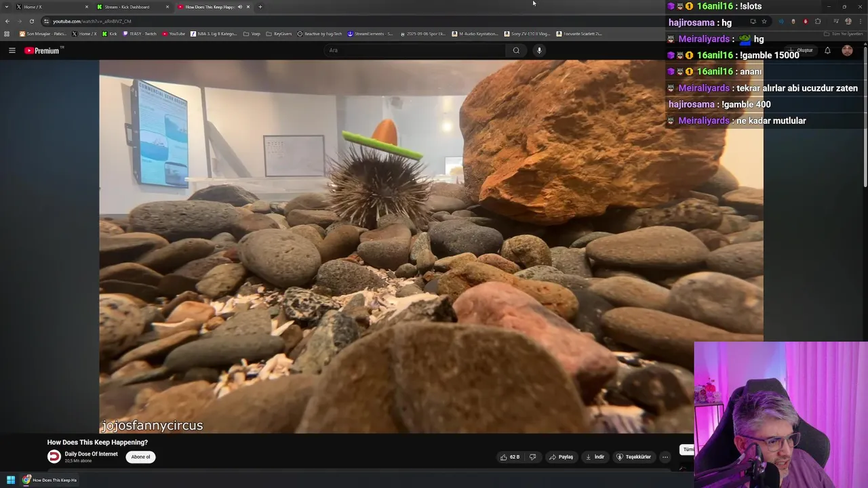Dislike the video with thumbs-down

pyautogui.click(x=532, y=457)
